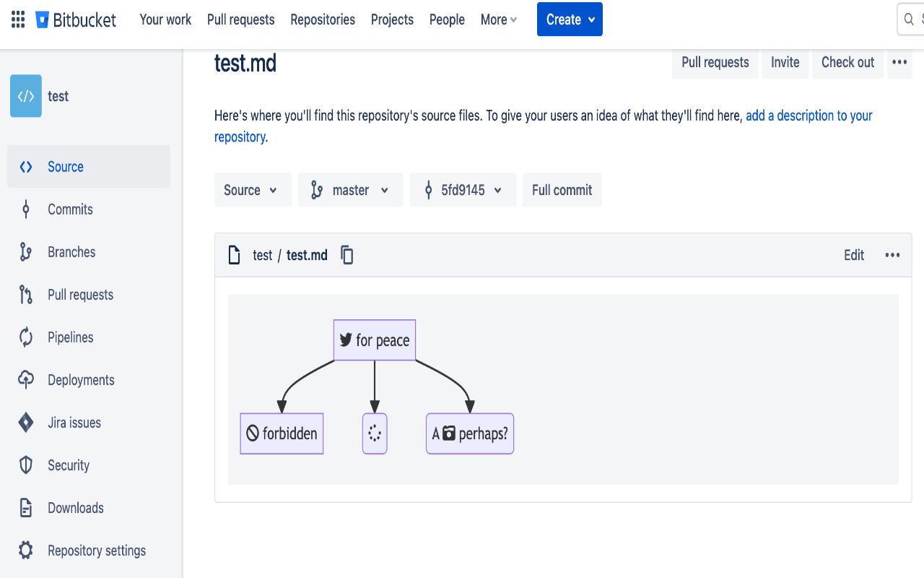The height and width of the screenshot is (578, 924).
Task: Open the app switcher grid icon
Action: tap(18, 20)
